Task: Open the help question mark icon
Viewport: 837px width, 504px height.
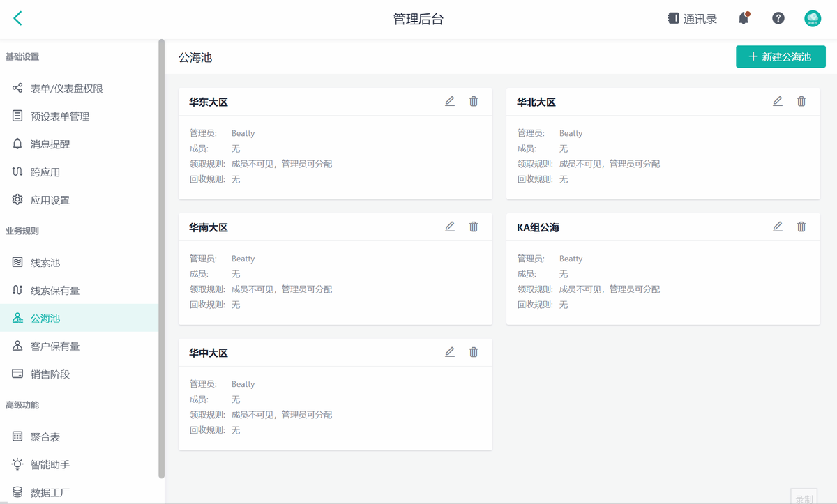Action: coord(778,19)
